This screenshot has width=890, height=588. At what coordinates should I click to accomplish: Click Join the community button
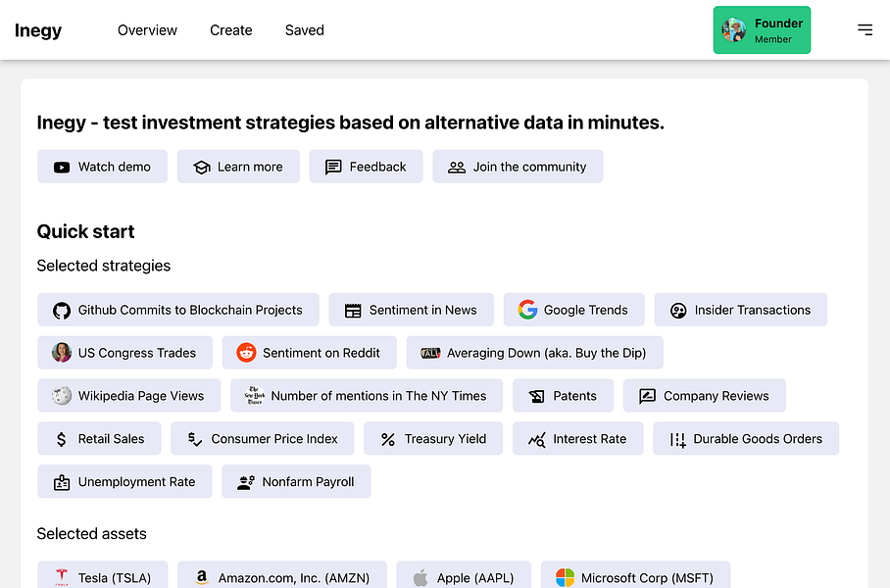click(x=518, y=167)
